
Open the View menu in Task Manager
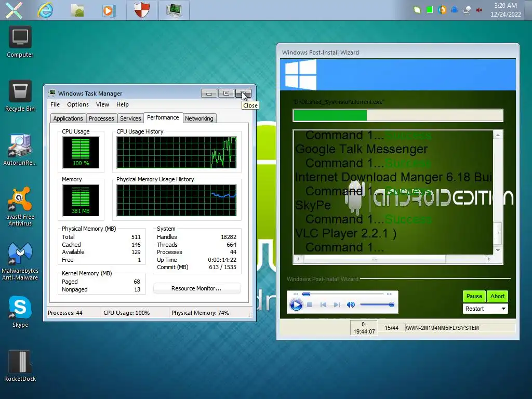[102, 104]
